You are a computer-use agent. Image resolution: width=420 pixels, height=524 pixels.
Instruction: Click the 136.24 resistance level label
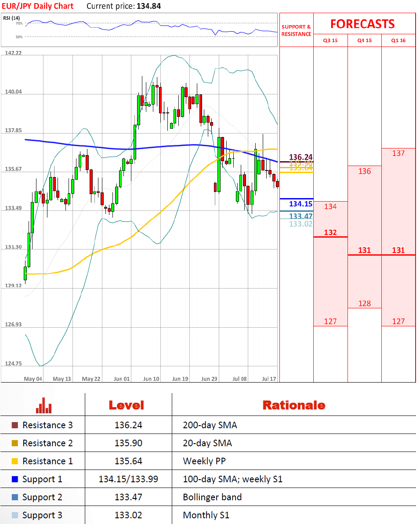pos(301,157)
